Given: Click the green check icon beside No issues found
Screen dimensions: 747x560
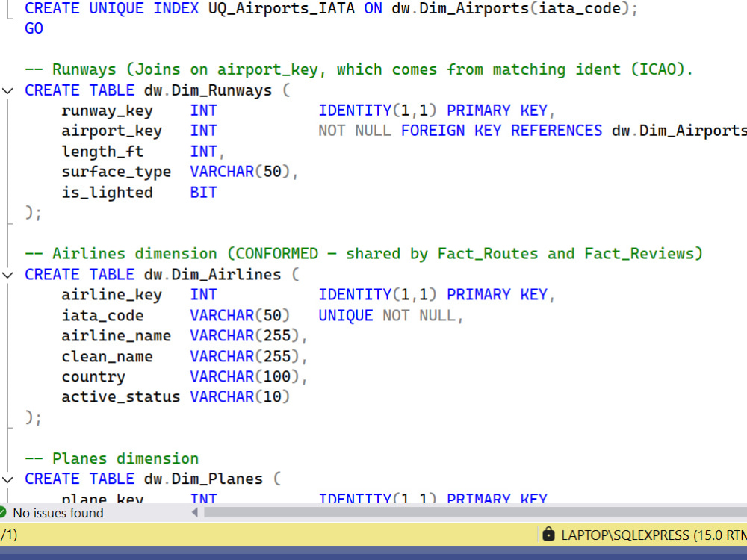Looking at the screenshot, I should pyautogui.click(x=2, y=513).
